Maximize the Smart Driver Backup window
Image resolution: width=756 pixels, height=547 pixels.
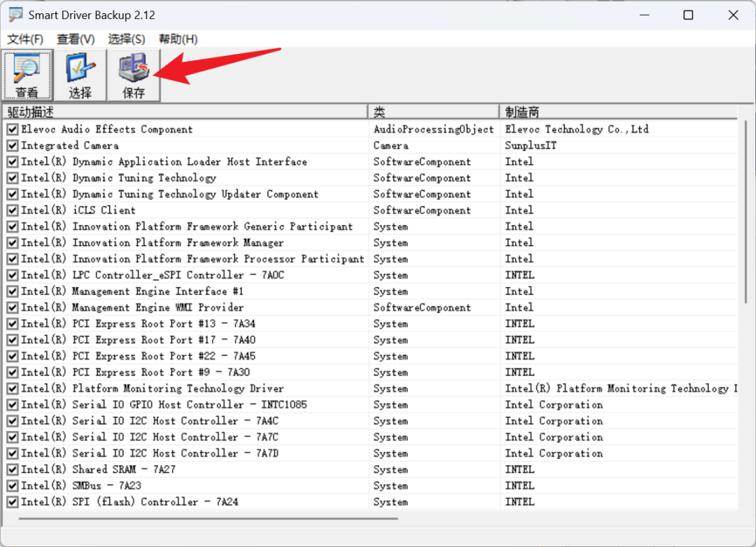point(689,15)
